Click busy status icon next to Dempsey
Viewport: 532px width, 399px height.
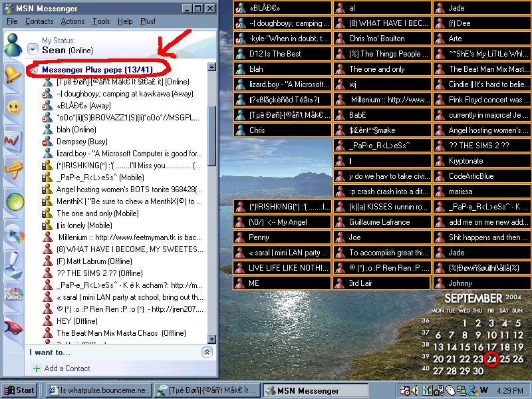click(47, 142)
